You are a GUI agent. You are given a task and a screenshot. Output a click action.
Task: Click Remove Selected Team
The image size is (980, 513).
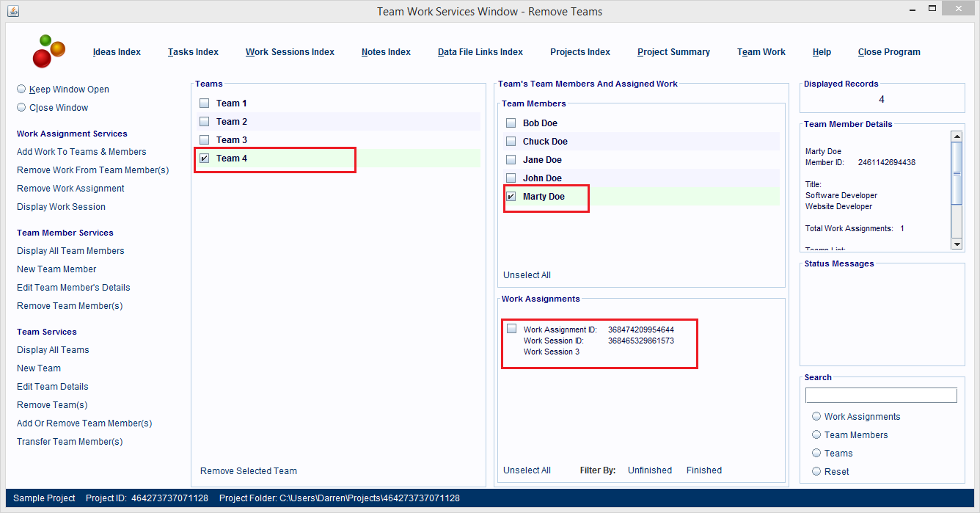(249, 471)
